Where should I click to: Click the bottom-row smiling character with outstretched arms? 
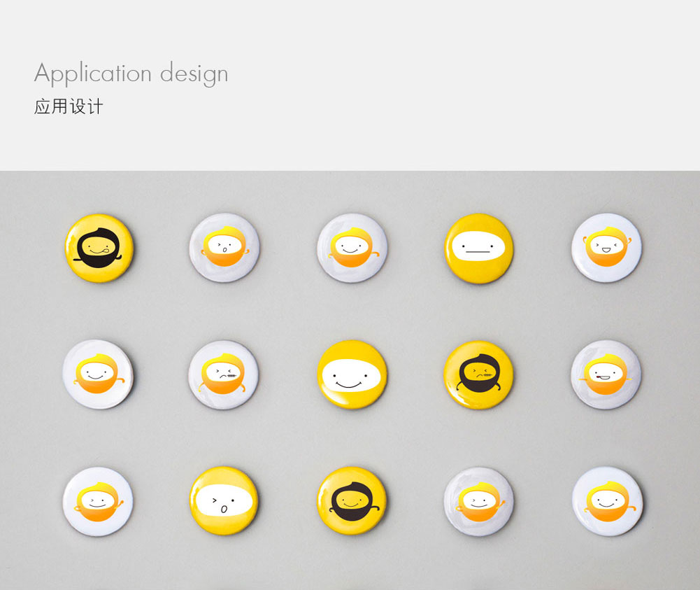(x=607, y=500)
